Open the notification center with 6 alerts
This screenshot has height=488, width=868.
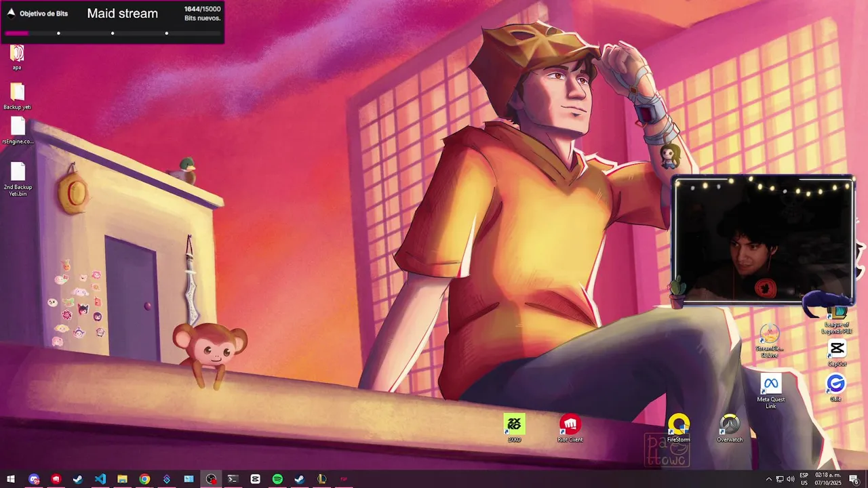pyautogui.click(x=854, y=479)
